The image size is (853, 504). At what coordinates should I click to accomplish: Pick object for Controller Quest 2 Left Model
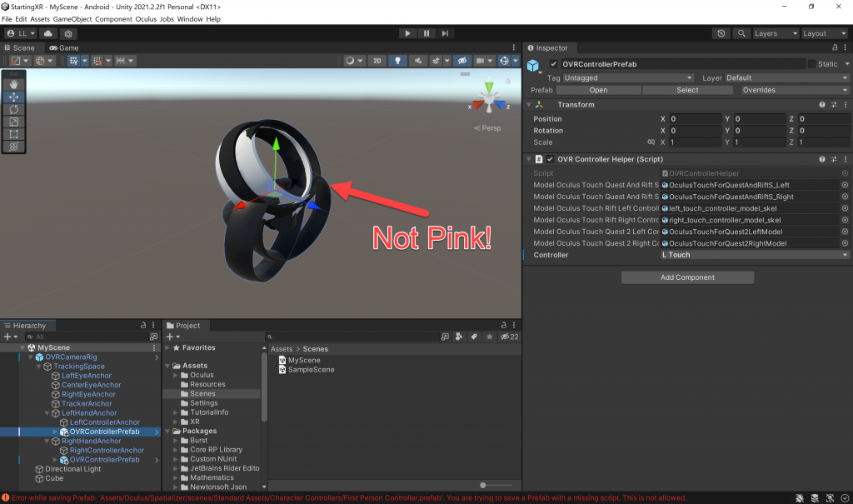pyautogui.click(x=845, y=232)
